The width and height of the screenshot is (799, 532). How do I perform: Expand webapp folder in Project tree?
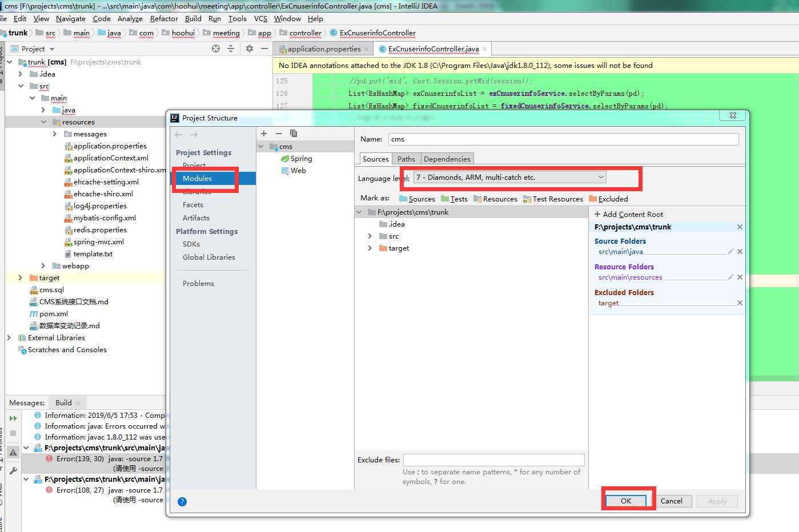[x=43, y=266]
